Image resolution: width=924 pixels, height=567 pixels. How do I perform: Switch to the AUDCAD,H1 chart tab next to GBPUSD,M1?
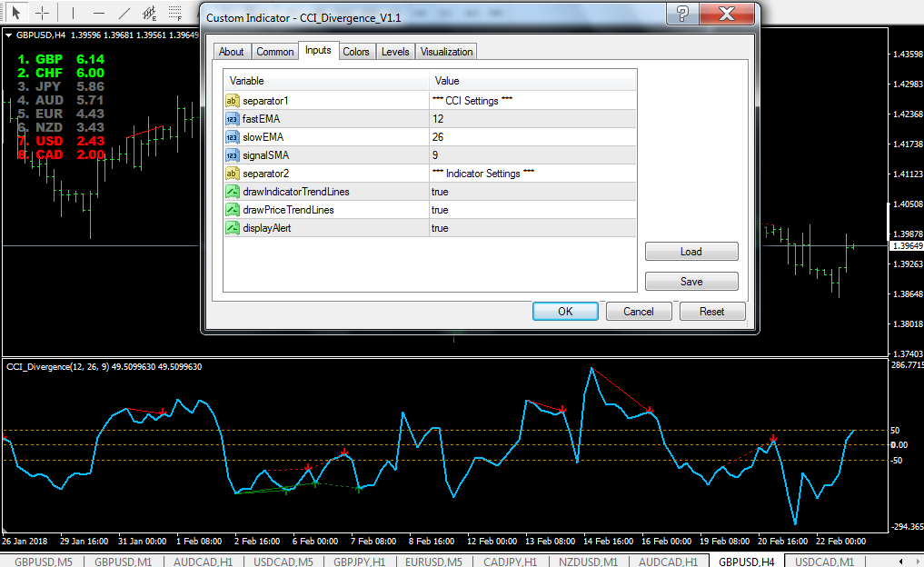pos(204,562)
